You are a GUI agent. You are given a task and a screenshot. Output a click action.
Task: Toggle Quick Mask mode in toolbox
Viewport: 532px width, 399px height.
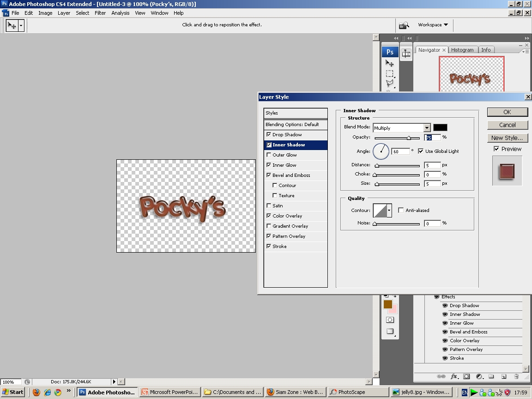390,320
